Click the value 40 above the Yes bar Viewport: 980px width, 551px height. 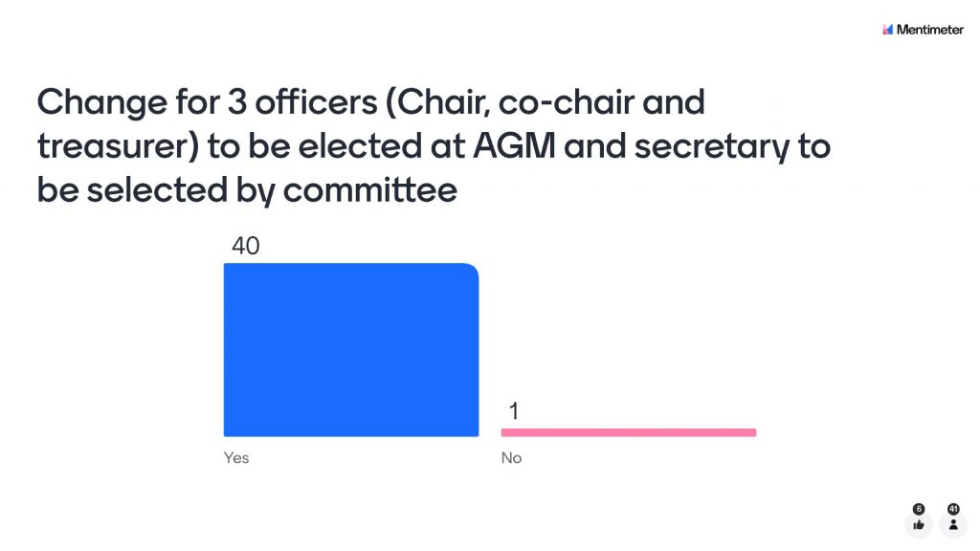[x=246, y=246]
